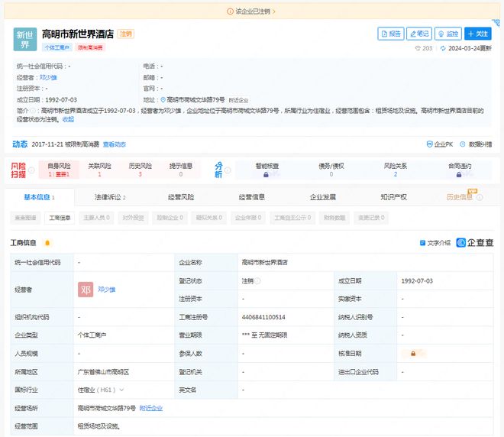Image resolution: width=504 pixels, height=437 pixels.
Task: Select the 主要人员 0 sub-tab
Action: 97,218
